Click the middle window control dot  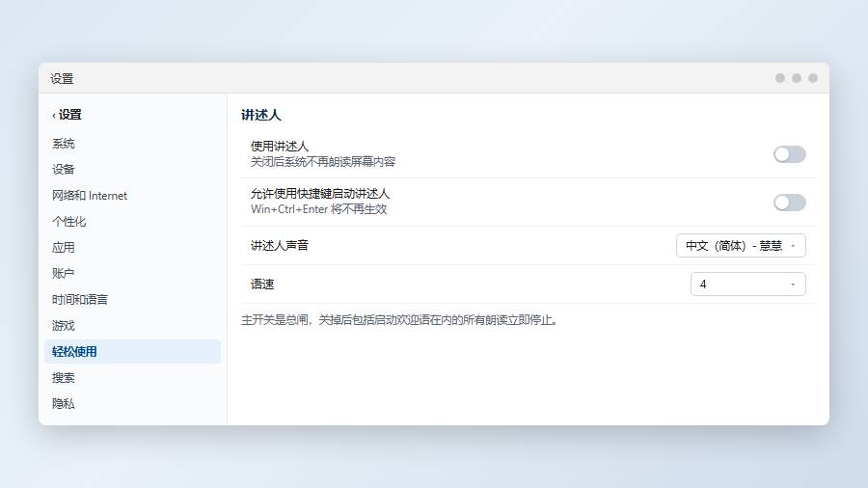[797, 78]
